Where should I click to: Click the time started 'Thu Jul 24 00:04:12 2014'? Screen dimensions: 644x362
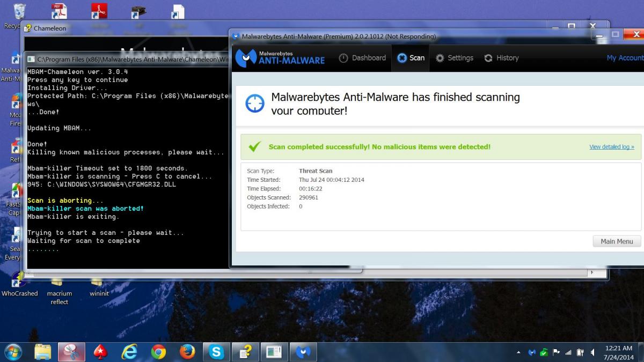coord(332,180)
